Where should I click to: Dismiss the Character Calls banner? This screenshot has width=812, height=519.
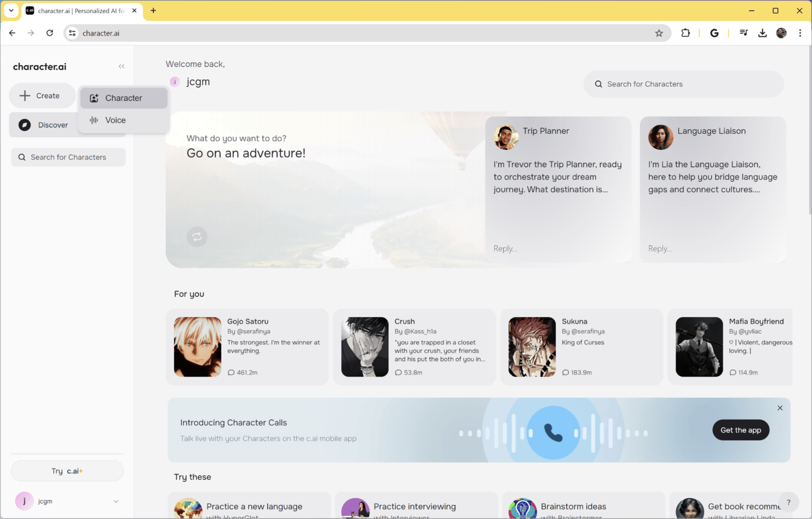coord(780,408)
